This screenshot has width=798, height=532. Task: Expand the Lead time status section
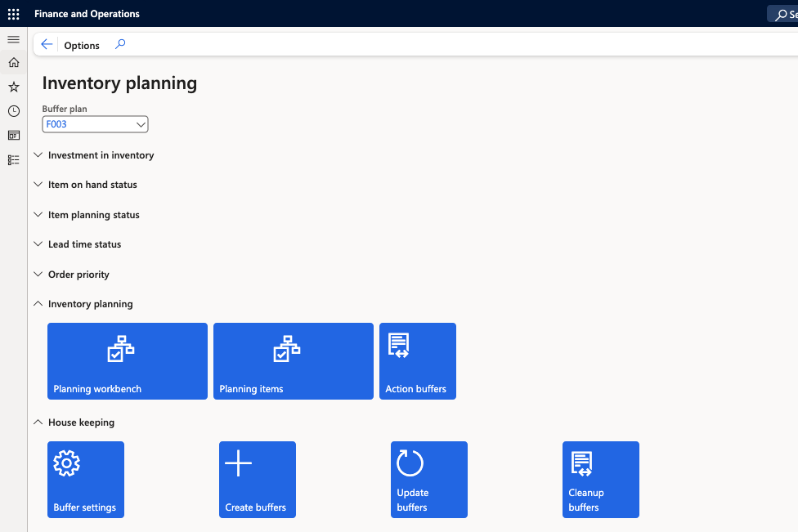pyautogui.click(x=84, y=244)
